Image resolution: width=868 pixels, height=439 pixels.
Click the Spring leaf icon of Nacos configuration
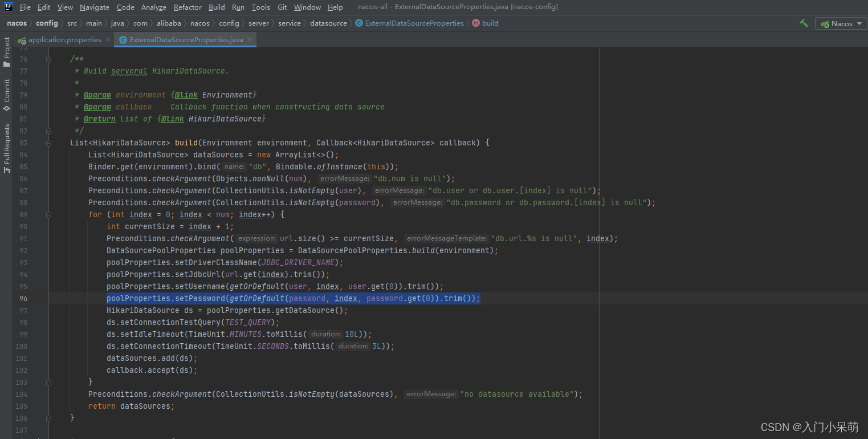824,23
